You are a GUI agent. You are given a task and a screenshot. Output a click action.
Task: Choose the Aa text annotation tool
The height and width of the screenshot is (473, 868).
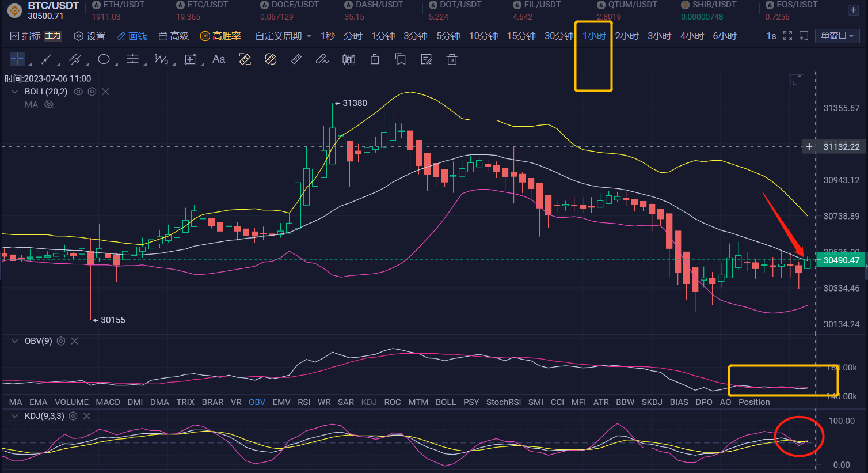(219, 59)
